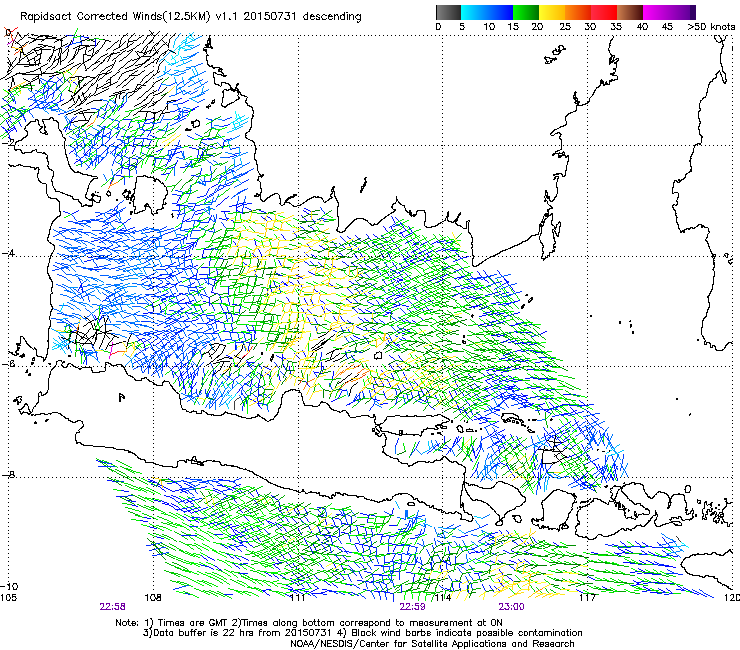740x650 pixels.
Task: Click the "-4" latitude axis label
Action: (x=8, y=253)
